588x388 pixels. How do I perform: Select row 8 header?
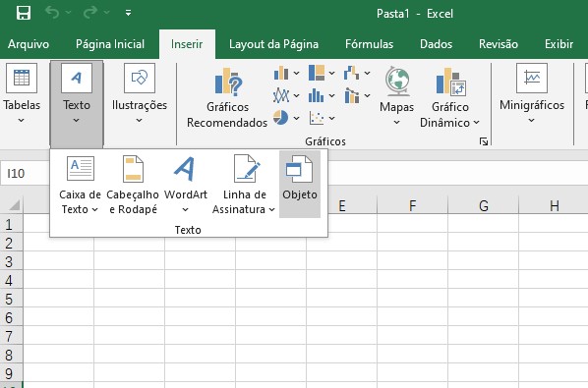(12, 355)
